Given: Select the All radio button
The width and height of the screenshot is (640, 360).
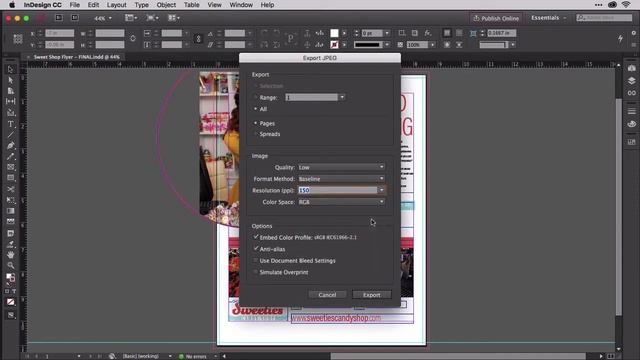Looking at the screenshot, I should coord(256,109).
